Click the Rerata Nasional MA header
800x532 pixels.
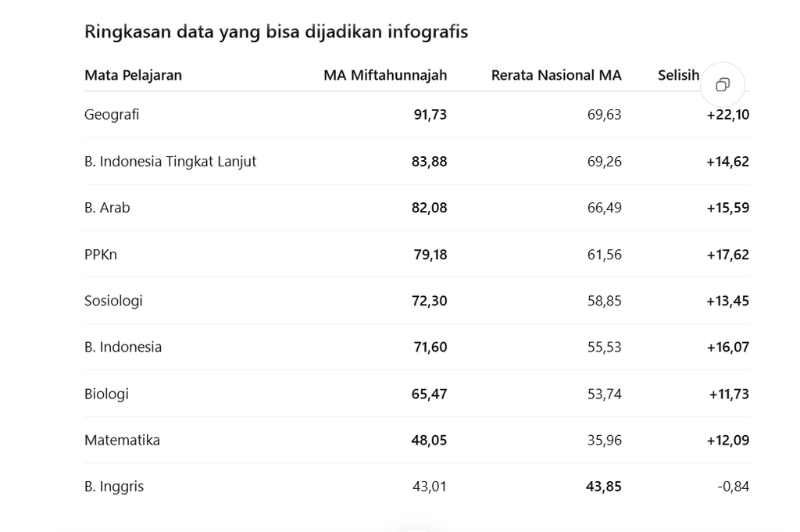coord(556,76)
